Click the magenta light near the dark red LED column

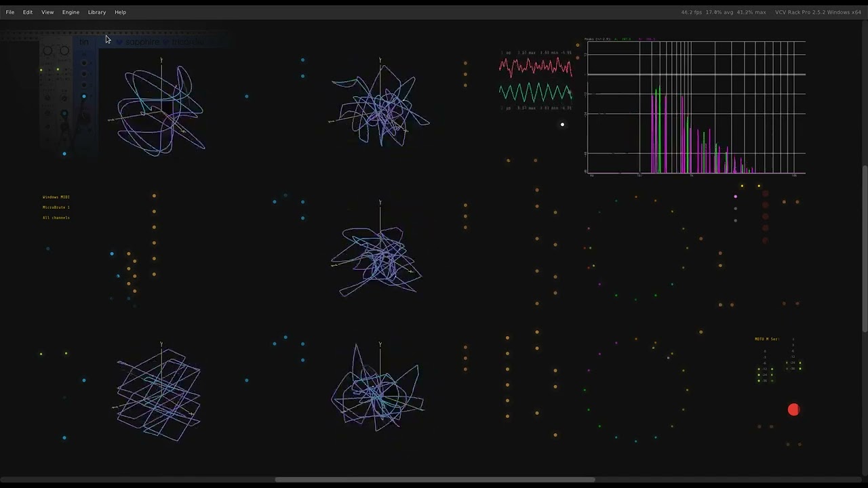(735, 197)
